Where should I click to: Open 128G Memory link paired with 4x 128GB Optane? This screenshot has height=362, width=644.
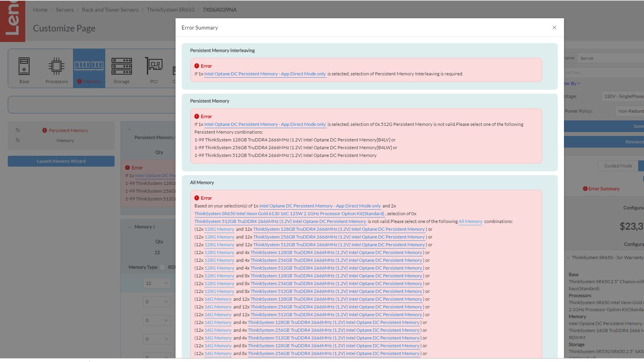pyautogui.click(x=219, y=252)
